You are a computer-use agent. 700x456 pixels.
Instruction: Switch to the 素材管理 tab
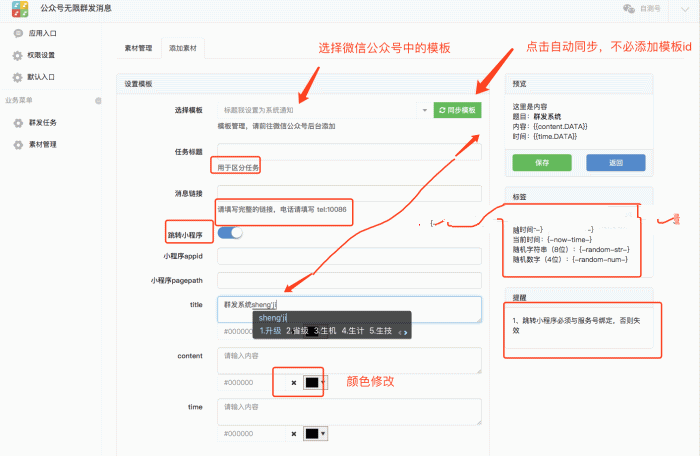pyautogui.click(x=138, y=47)
